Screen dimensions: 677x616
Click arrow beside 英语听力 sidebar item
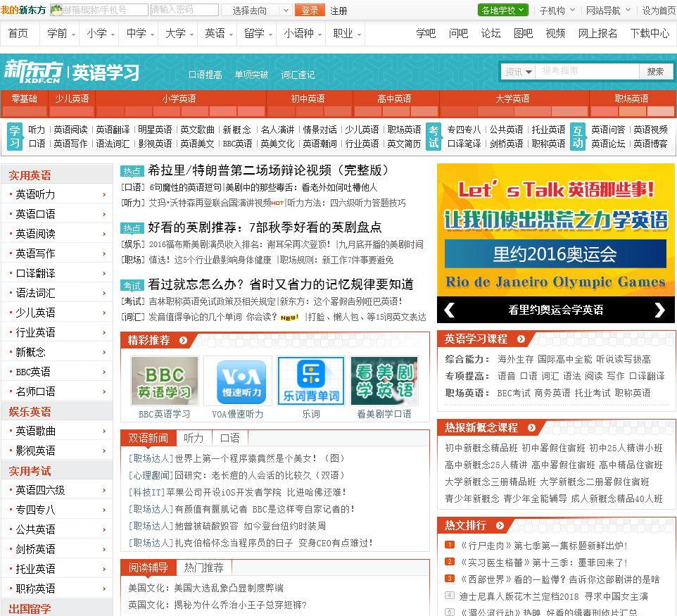(104, 195)
